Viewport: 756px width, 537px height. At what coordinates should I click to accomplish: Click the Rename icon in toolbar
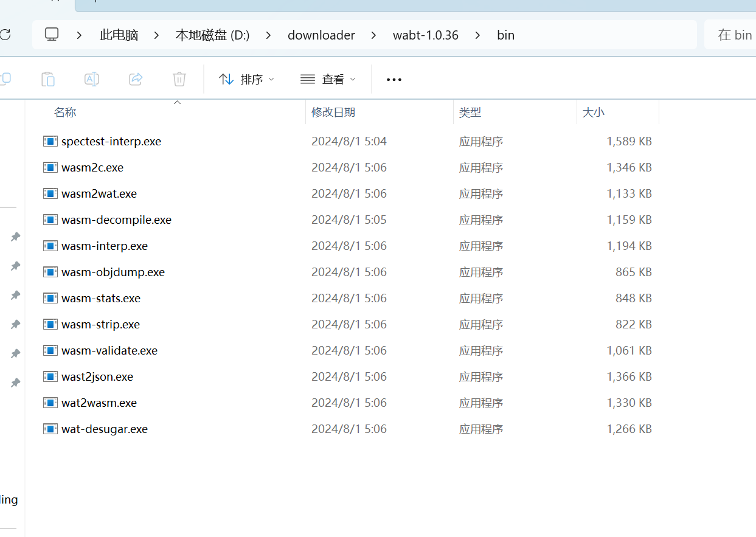(92, 79)
